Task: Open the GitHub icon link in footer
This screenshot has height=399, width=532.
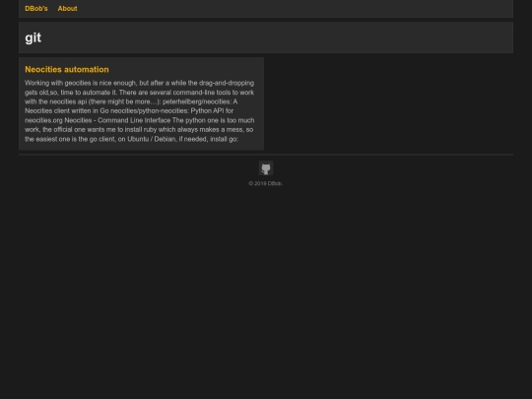Action: point(266,168)
